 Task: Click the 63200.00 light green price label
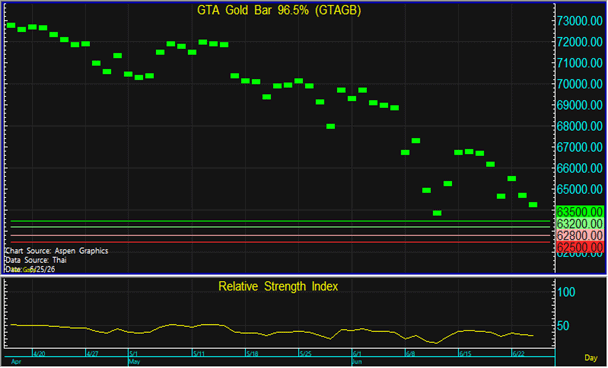tap(580, 224)
